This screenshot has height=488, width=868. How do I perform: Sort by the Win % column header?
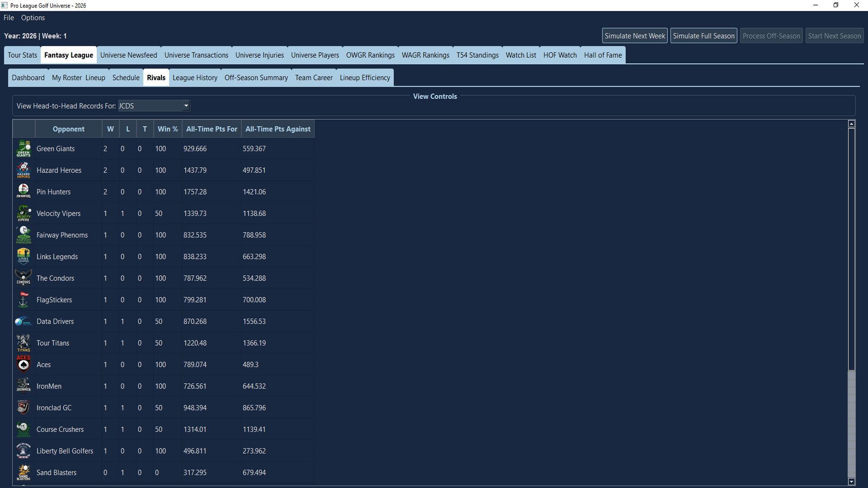click(168, 129)
